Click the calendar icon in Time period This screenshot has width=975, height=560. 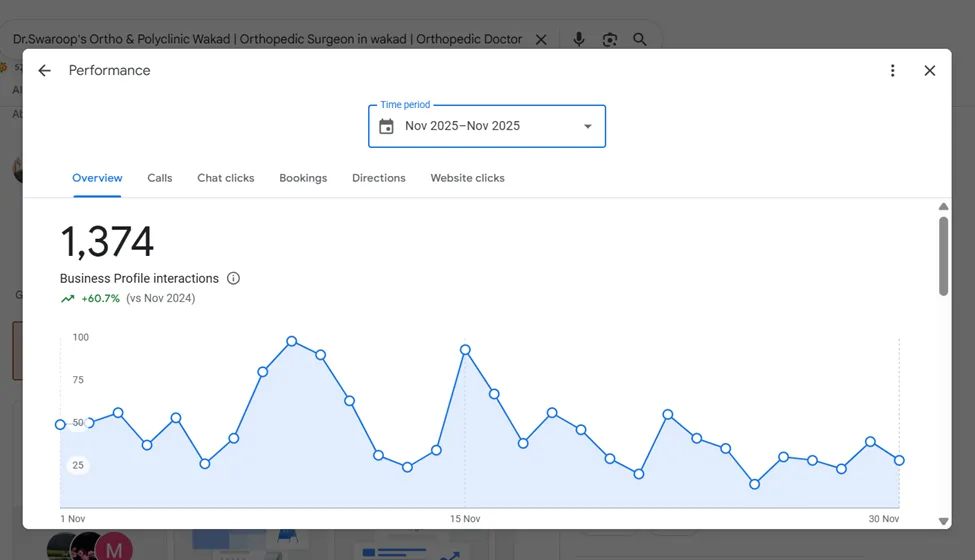point(386,126)
